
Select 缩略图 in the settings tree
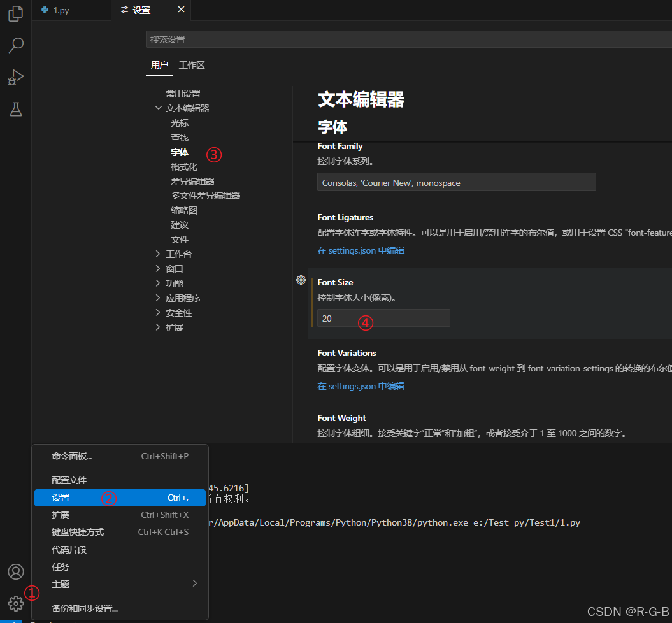184,210
